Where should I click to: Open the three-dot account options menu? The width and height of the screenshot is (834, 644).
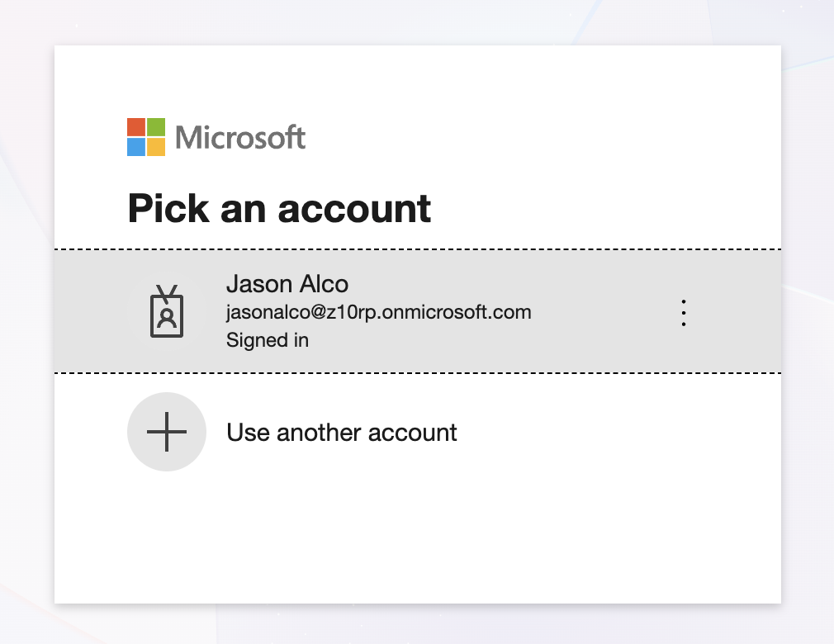[683, 313]
